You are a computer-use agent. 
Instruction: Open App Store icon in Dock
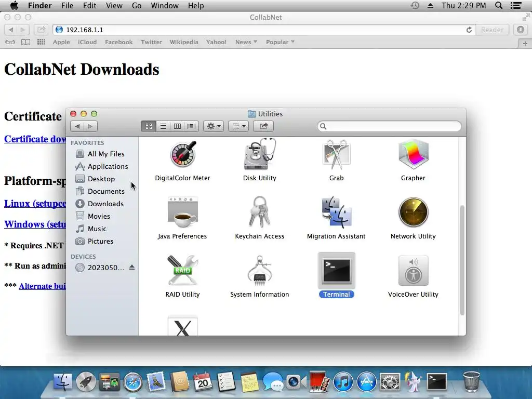pos(366,382)
